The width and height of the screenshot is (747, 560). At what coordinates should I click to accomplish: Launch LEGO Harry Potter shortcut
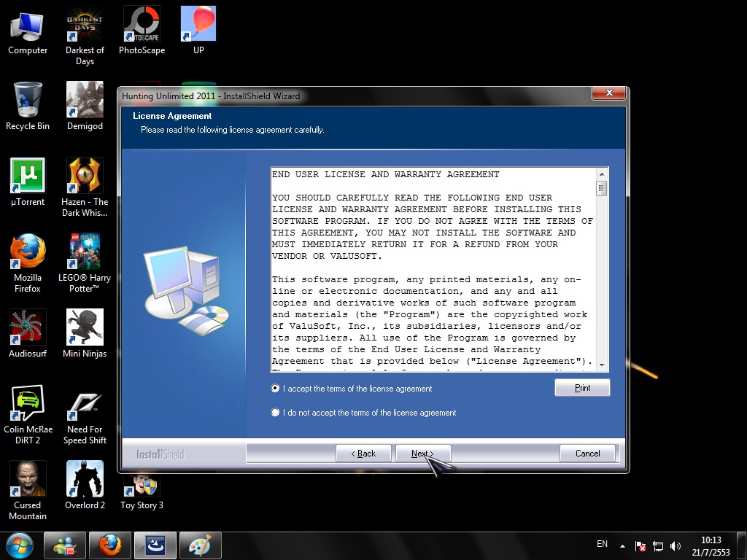pos(85,262)
